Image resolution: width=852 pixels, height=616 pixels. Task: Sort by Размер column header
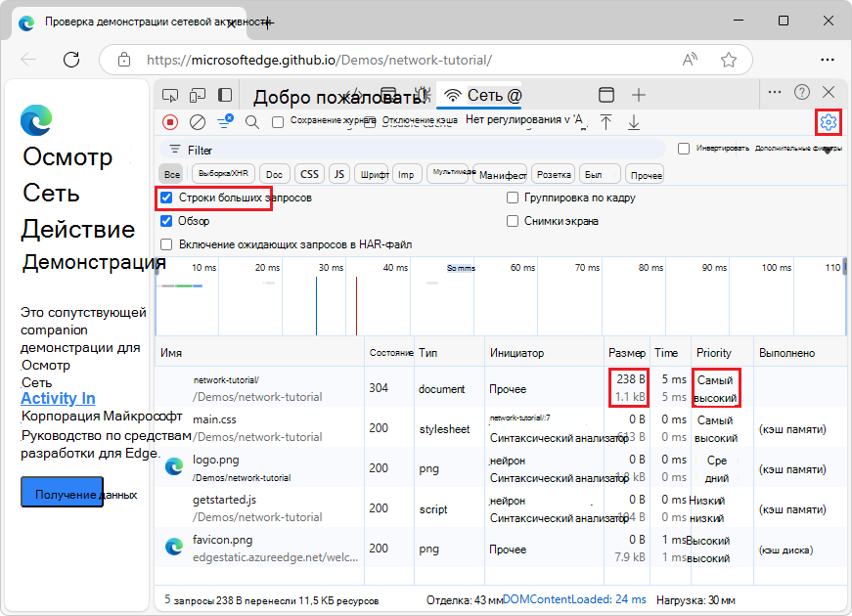[627, 353]
